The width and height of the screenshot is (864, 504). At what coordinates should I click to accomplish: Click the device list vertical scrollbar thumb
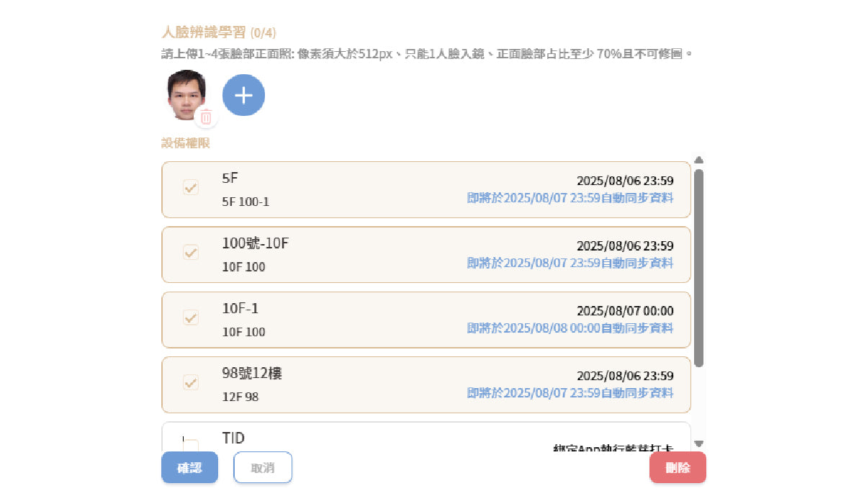[698, 266]
